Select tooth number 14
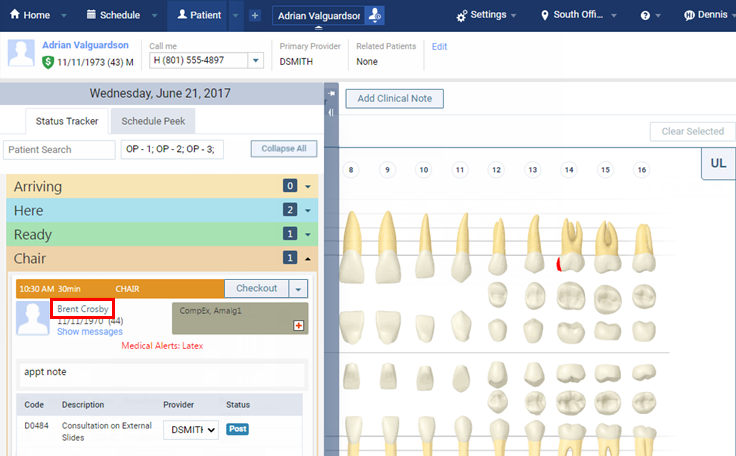This screenshot has height=456, width=736. pos(569,170)
